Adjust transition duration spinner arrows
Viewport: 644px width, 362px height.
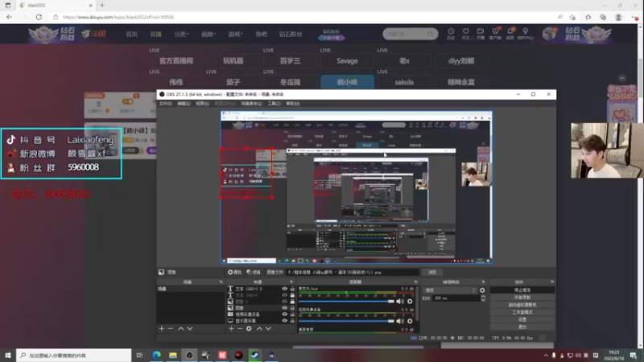[x=483, y=298]
